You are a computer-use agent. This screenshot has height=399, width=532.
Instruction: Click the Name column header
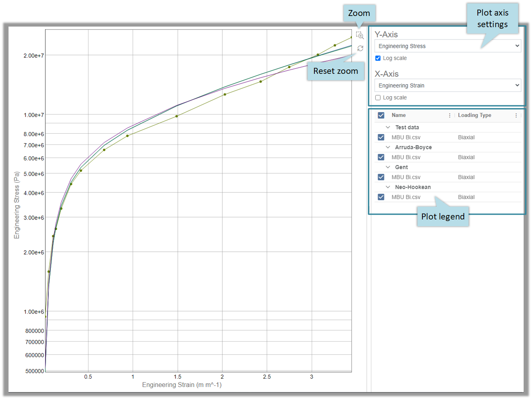click(399, 115)
